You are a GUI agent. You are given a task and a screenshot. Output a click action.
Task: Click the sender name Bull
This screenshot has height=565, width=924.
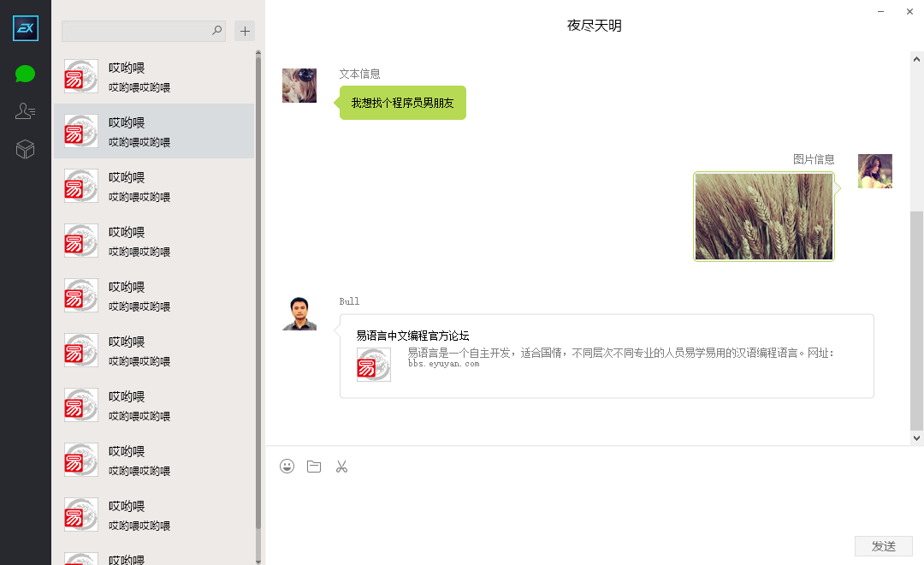pos(349,301)
